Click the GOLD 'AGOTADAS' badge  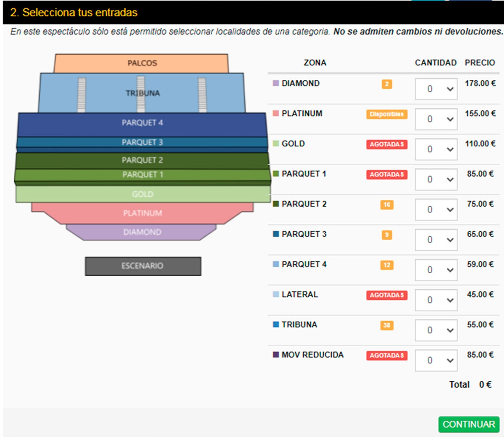coord(387,144)
